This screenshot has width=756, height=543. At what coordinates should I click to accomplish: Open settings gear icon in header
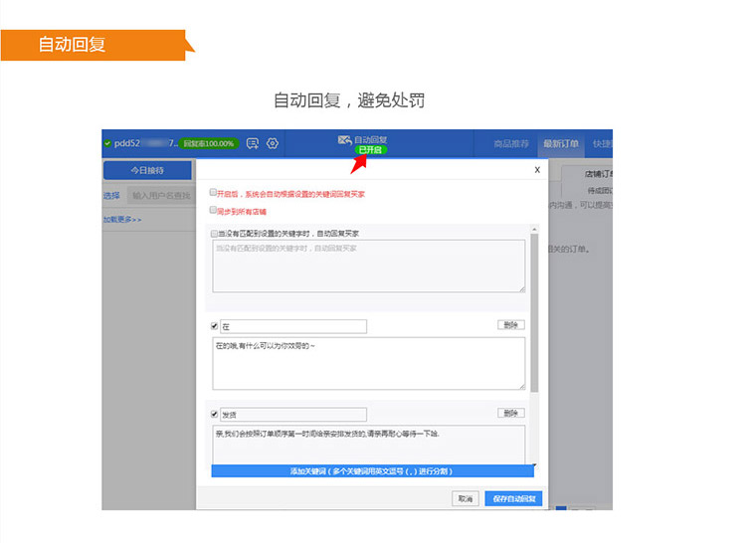[273, 143]
